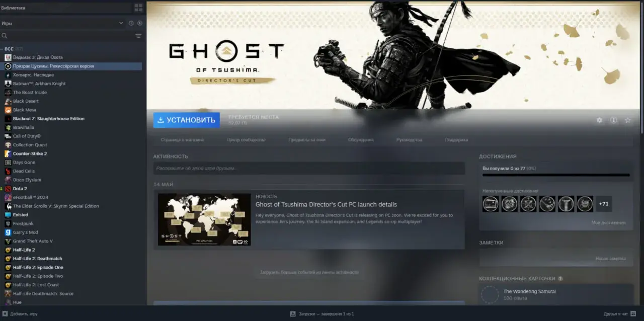
Task: Open the collections grid view icon
Action: point(138,8)
